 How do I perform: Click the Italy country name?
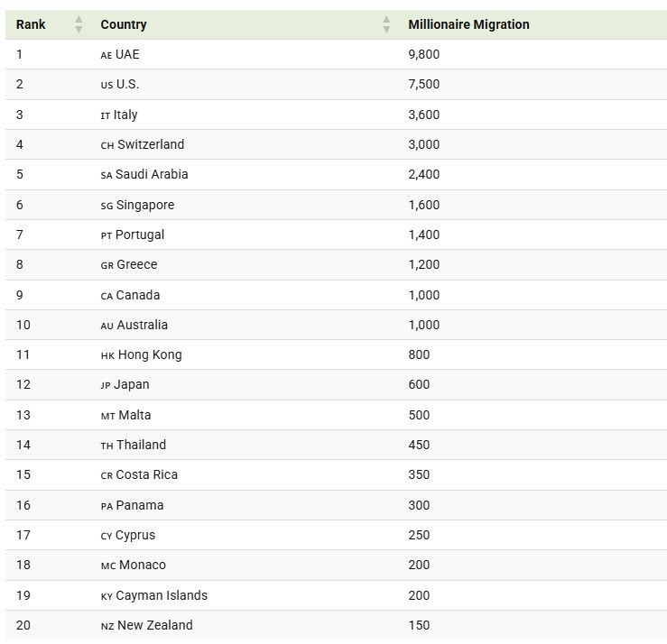[x=125, y=115]
